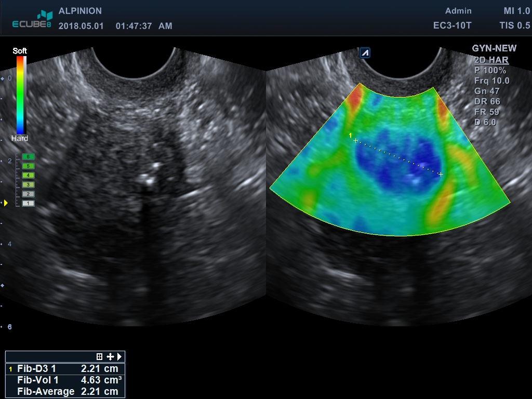Image resolution: width=532 pixels, height=399 pixels.
Task: Expand results panel with the right arrow
Action: 119,357
